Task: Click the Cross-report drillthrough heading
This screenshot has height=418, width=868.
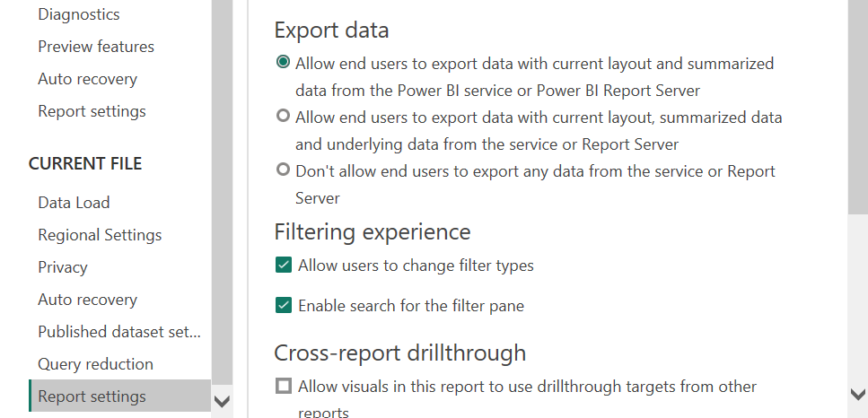Action: click(399, 353)
